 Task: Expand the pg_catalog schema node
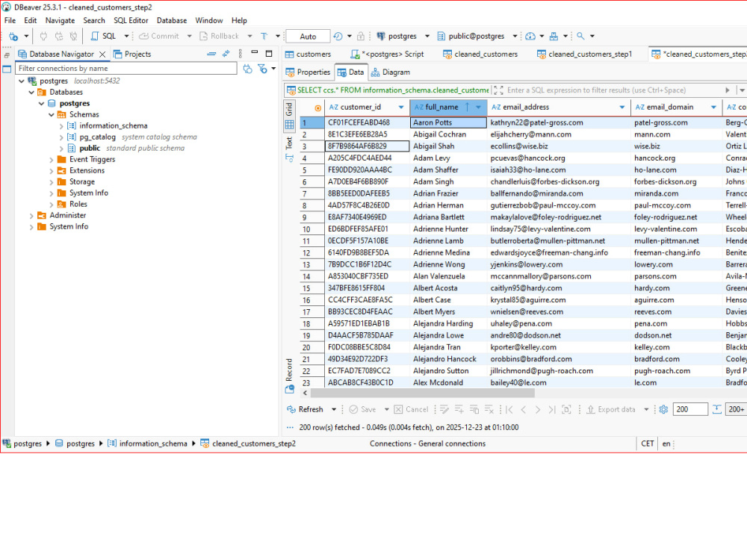[x=61, y=137]
